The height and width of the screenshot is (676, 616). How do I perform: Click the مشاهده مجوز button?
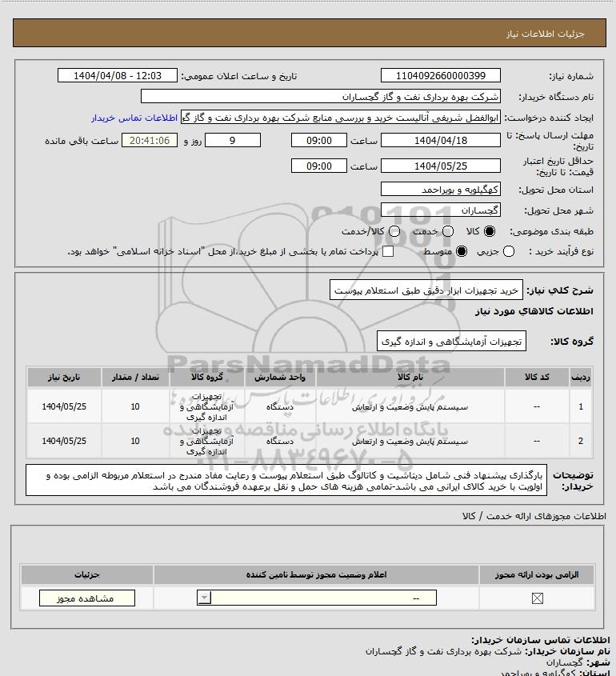pos(87,598)
